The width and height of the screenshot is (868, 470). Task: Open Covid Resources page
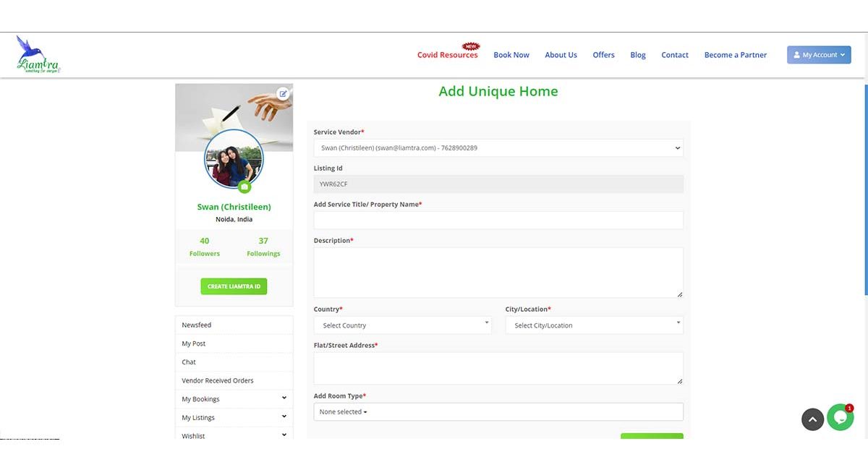(448, 55)
